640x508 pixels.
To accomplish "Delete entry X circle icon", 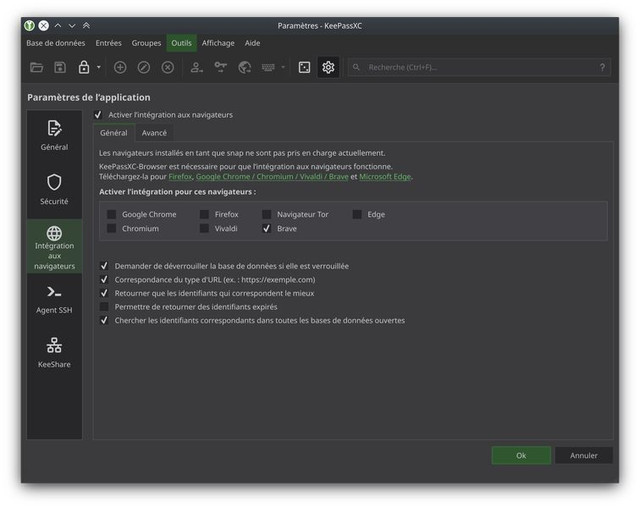I will coord(167,67).
